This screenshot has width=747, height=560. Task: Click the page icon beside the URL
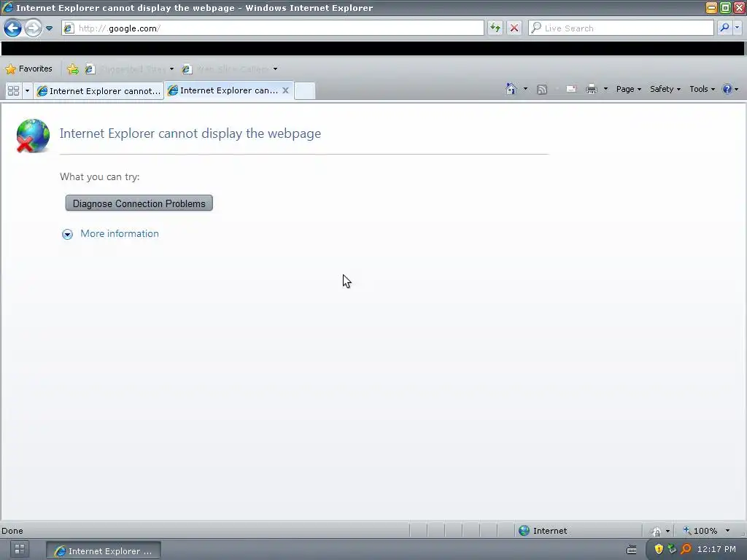click(69, 28)
